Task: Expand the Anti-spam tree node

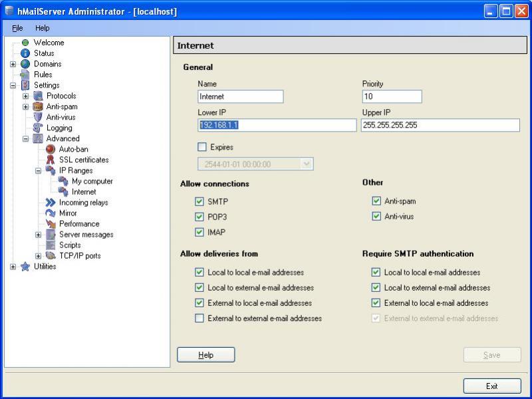Action: click(26, 107)
